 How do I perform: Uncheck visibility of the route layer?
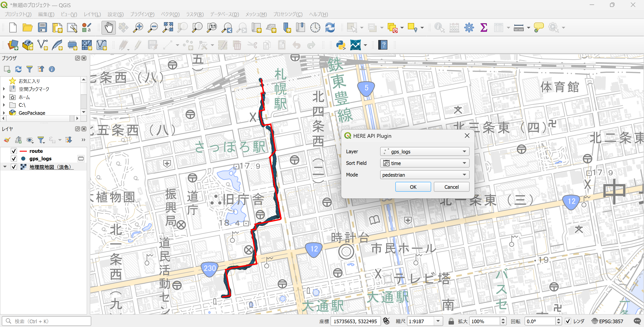pos(14,151)
